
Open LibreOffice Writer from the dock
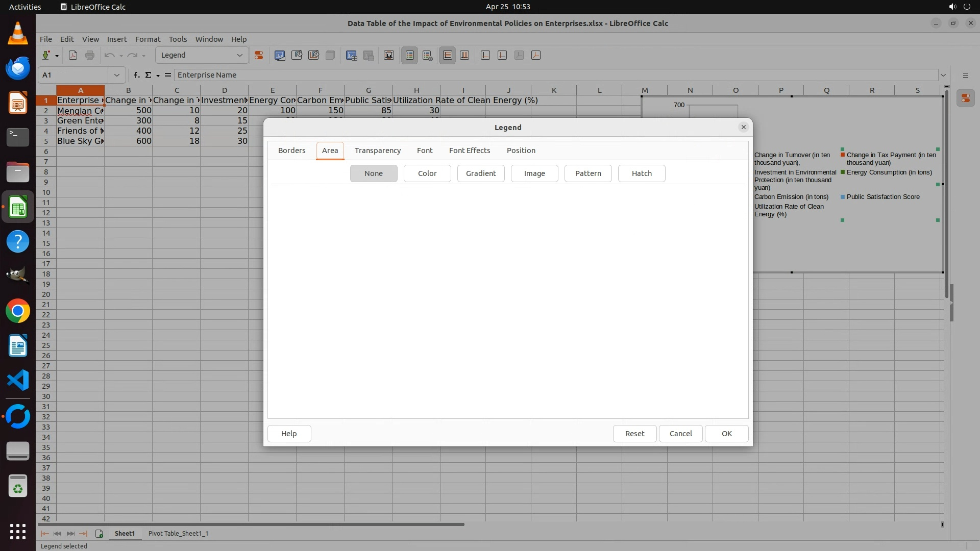click(18, 346)
